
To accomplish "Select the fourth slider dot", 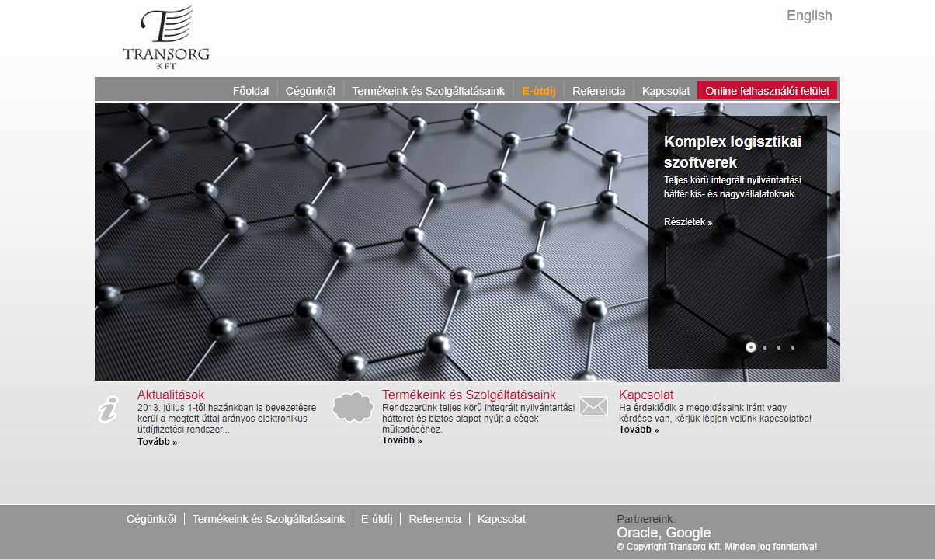I will [793, 348].
